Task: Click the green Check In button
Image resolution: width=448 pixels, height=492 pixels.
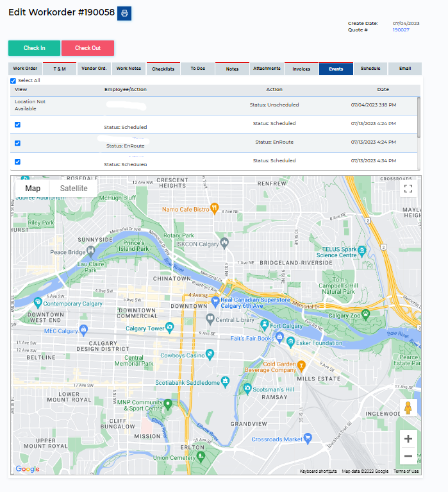Action: click(34, 48)
